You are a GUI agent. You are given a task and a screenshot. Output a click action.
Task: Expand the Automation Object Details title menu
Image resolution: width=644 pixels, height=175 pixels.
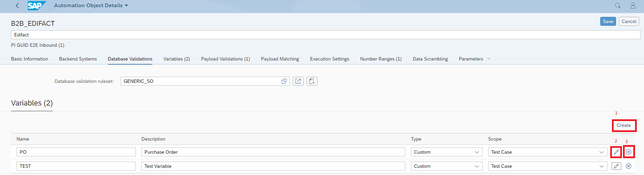tap(126, 6)
